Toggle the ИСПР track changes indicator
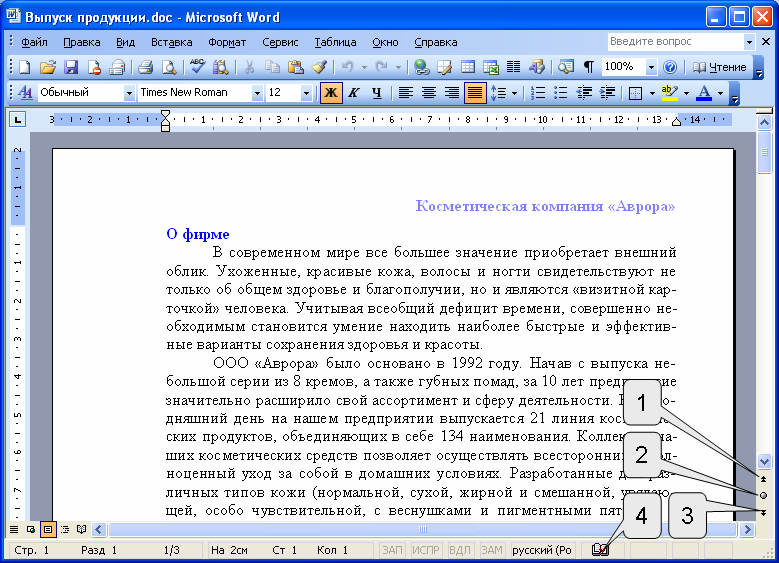This screenshot has height=563, width=779. tap(426, 550)
